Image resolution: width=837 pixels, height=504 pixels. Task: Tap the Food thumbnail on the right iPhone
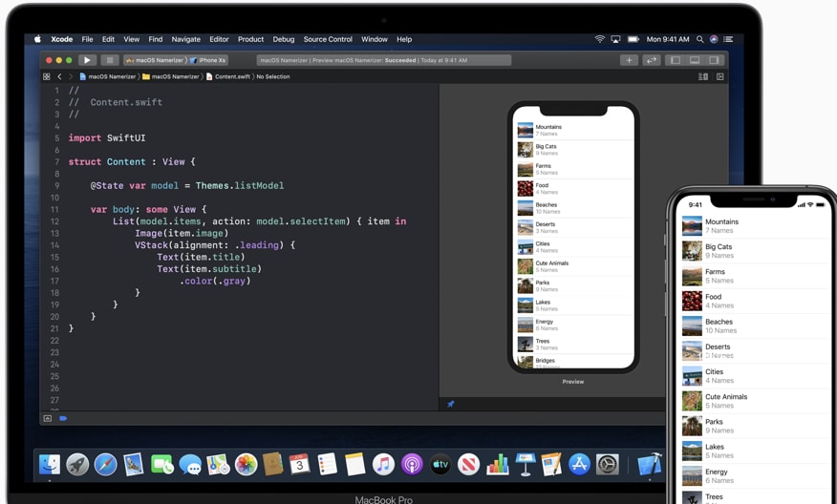[x=692, y=301]
